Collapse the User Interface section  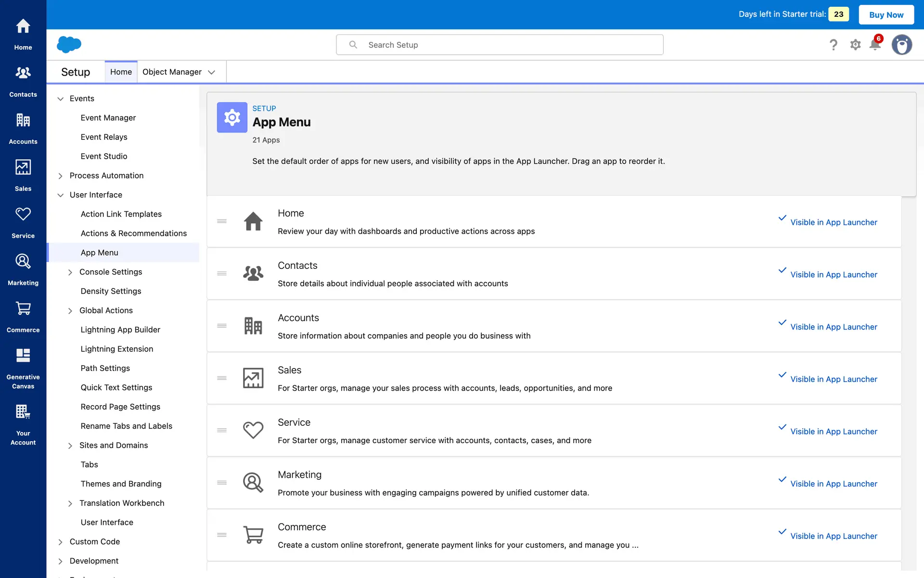click(x=61, y=195)
